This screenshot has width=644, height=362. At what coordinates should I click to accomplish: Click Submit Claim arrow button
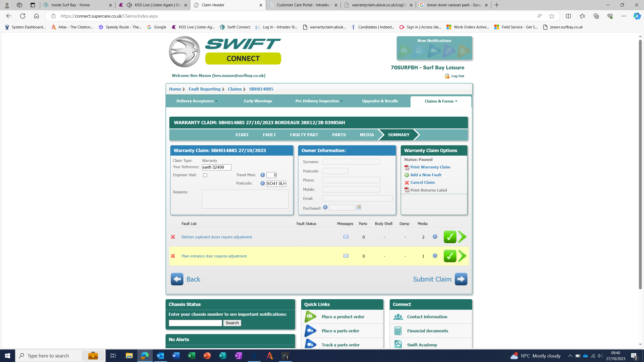461,279
